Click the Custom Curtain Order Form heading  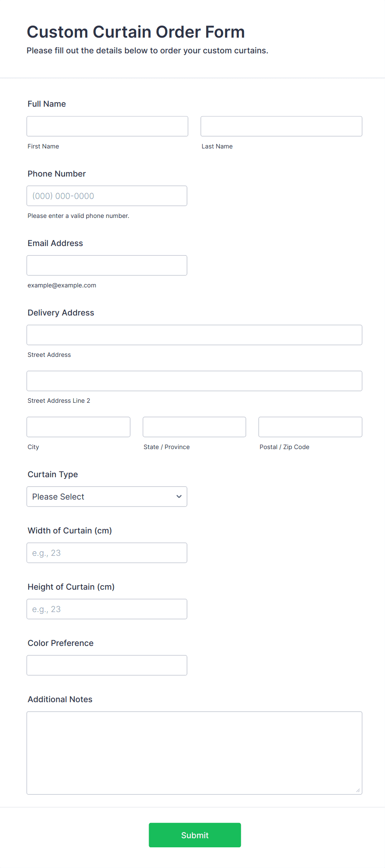tap(136, 32)
